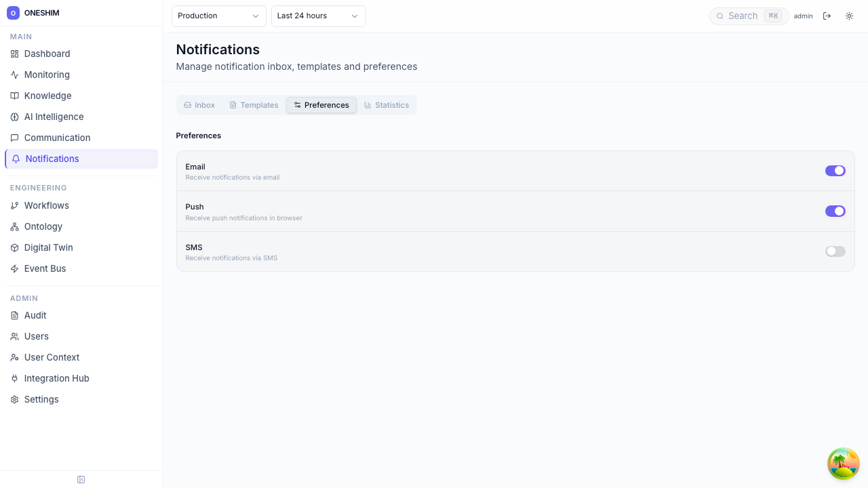This screenshot has width=868, height=488.
Task: Disable Email notifications toggle
Action: tap(835, 171)
